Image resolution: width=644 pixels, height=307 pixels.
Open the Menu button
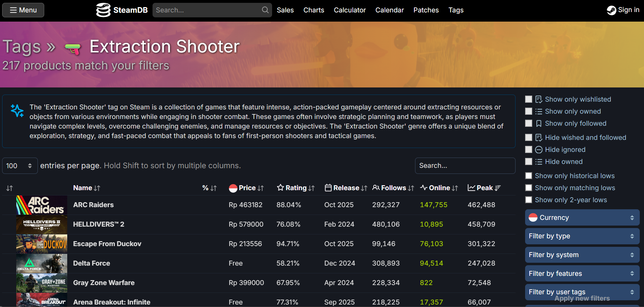tap(23, 10)
